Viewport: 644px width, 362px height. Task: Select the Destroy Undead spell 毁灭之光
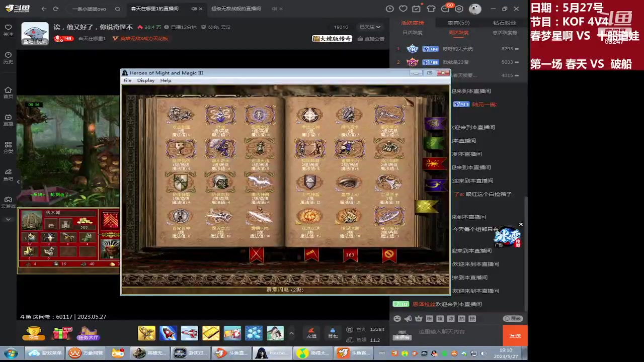(x=220, y=216)
